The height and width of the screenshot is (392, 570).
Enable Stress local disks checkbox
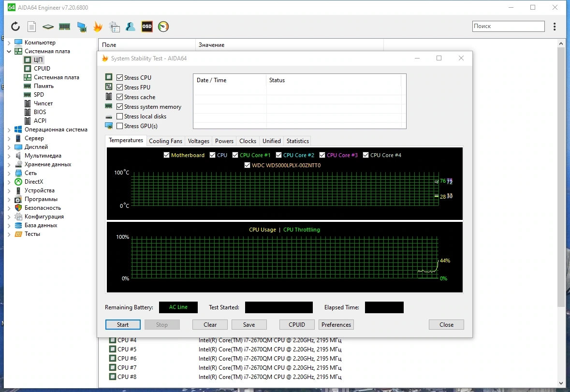(x=119, y=116)
